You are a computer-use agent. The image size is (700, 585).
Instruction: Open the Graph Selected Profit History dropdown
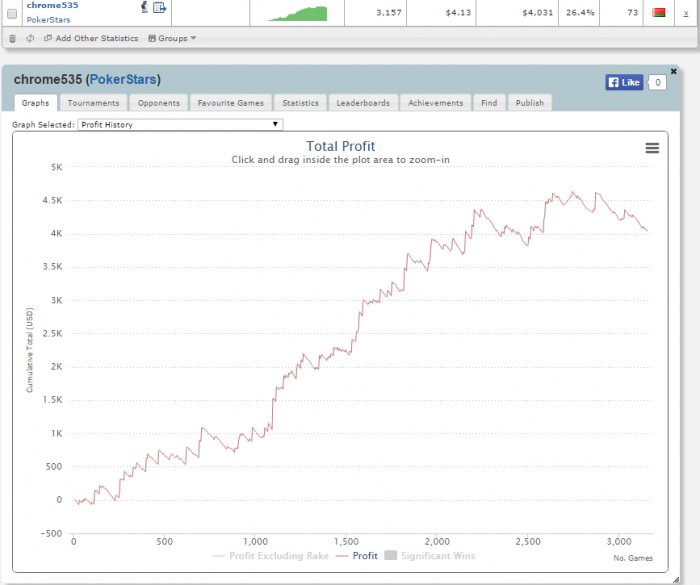(x=180, y=125)
